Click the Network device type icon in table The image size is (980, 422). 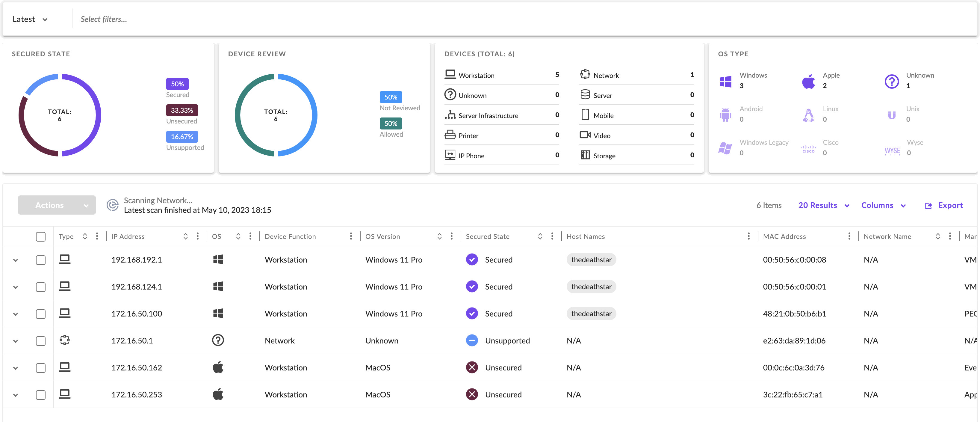pyautogui.click(x=65, y=340)
